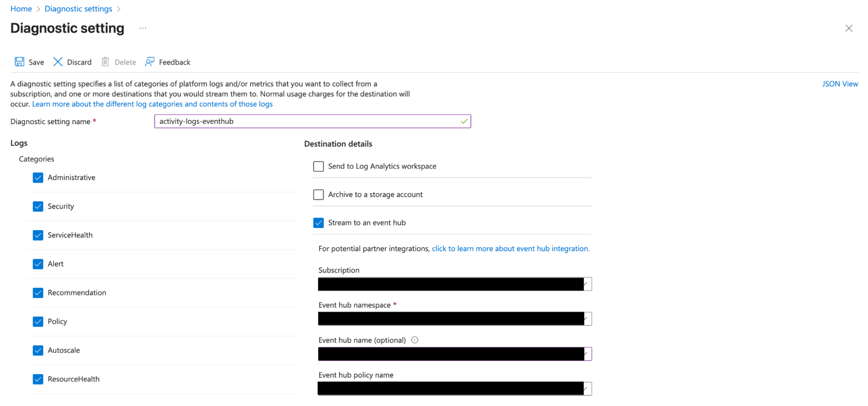Click the Diagnostic setting page title
868x406 pixels.
[x=67, y=28]
